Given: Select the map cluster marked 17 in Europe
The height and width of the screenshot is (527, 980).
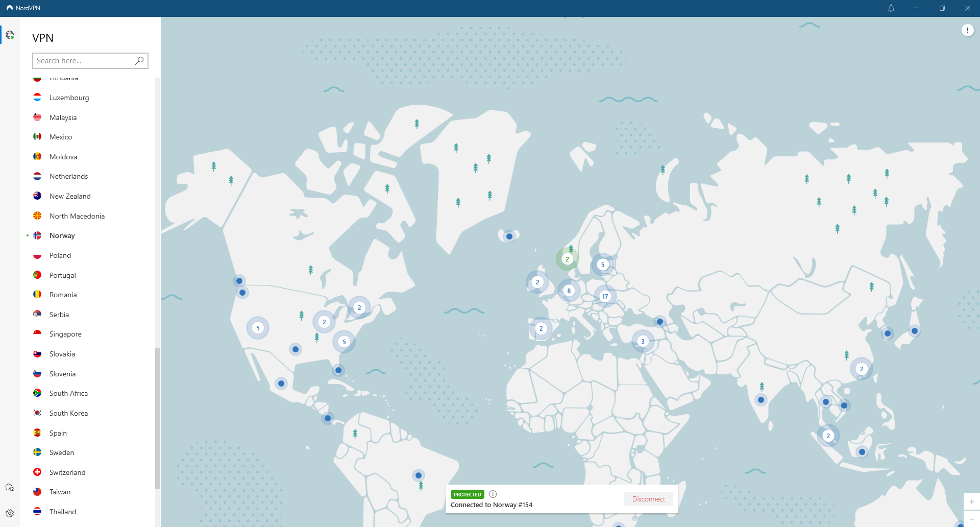Looking at the screenshot, I should point(605,296).
